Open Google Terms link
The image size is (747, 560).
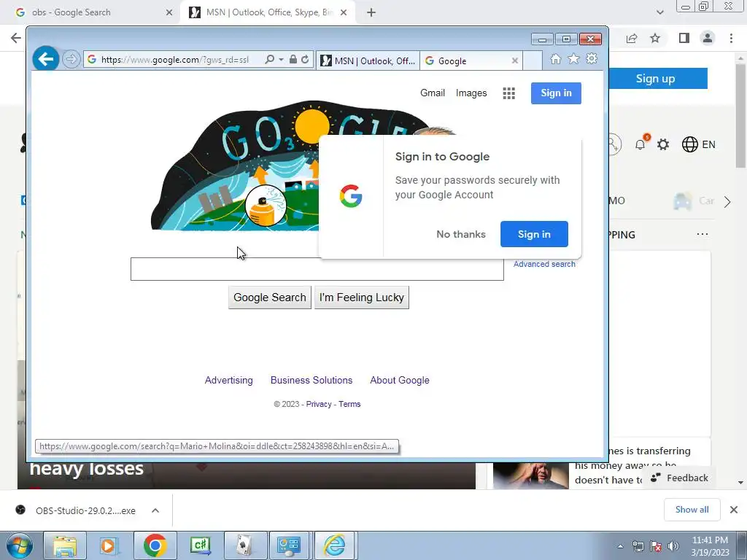[349, 404]
